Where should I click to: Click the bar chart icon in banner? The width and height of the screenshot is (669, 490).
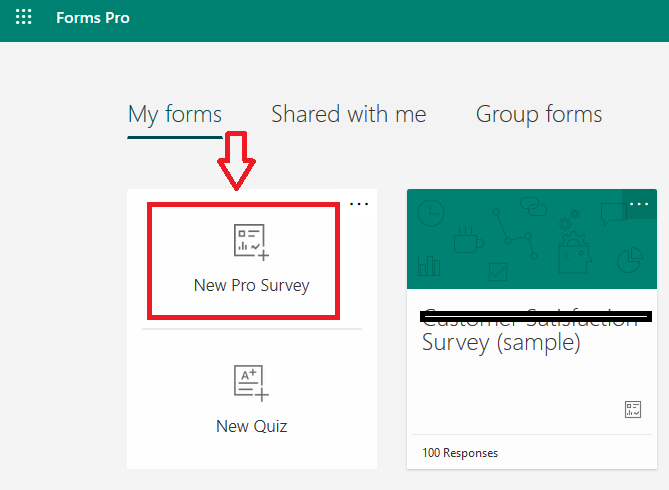pos(429,265)
